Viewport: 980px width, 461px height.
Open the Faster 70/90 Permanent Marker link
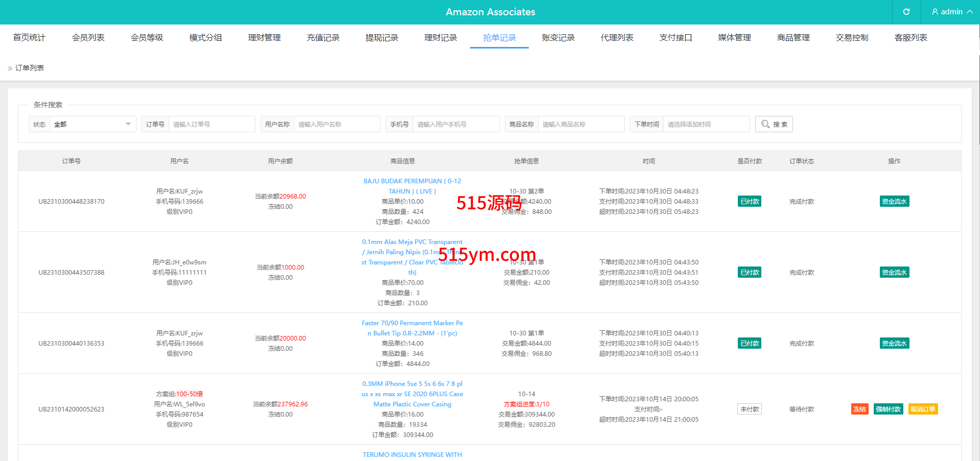point(412,328)
